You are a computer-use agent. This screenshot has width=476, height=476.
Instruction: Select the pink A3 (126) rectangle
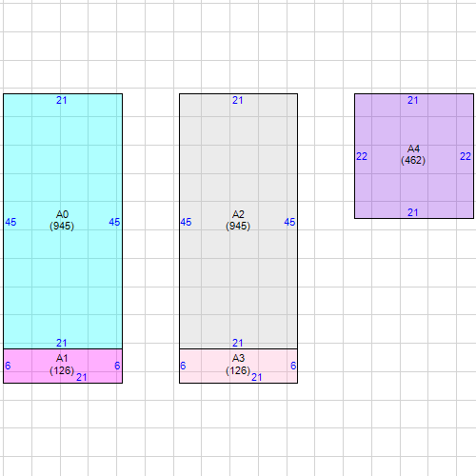click(x=238, y=366)
